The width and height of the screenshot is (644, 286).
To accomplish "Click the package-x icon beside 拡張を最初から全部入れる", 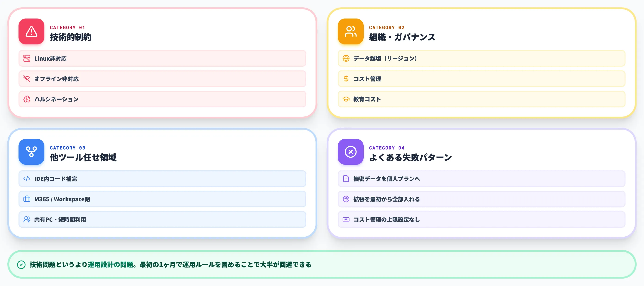I will click(x=346, y=199).
